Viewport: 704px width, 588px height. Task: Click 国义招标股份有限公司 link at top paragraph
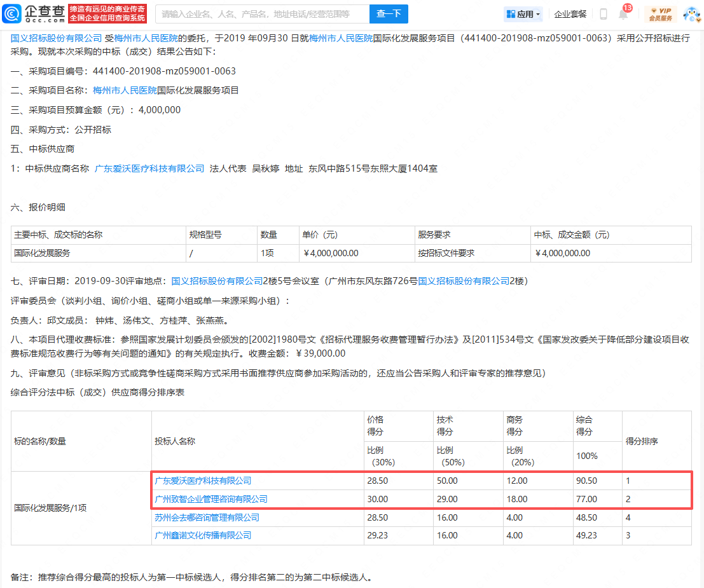(57, 38)
